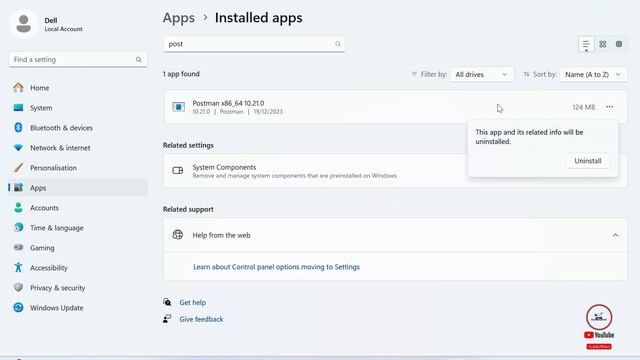Open Bluetooth & devices settings
This screenshot has width=640, height=360.
click(x=78, y=128)
